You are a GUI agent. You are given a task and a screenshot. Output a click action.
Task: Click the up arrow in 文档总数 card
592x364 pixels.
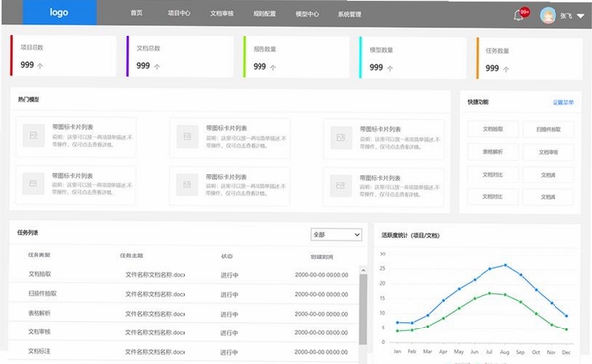(x=157, y=67)
